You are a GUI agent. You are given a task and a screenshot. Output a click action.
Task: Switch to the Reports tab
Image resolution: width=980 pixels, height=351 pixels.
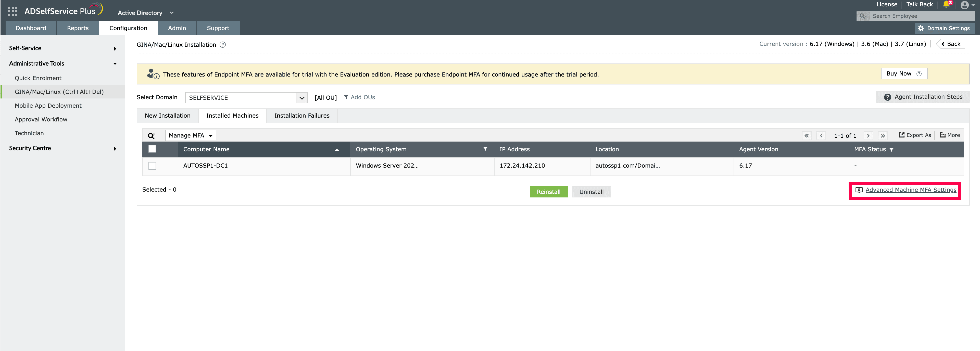(x=78, y=28)
